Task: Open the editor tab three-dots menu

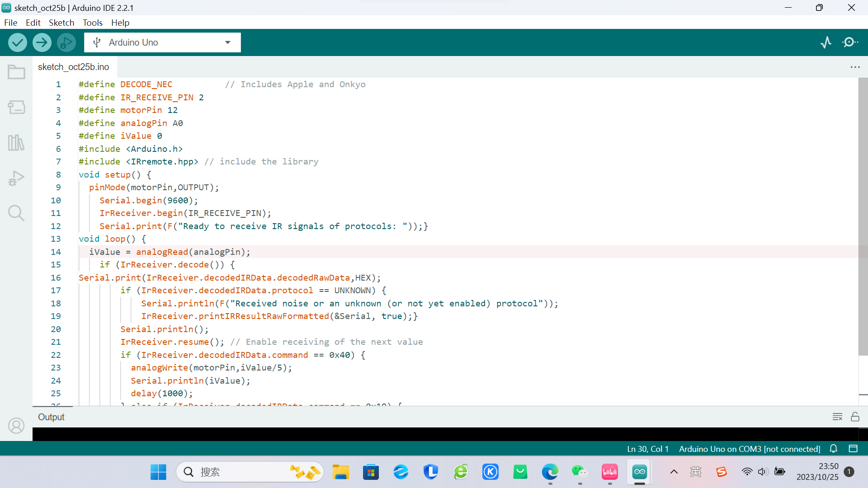Action: pyautogui.click(x=855, y=67)
